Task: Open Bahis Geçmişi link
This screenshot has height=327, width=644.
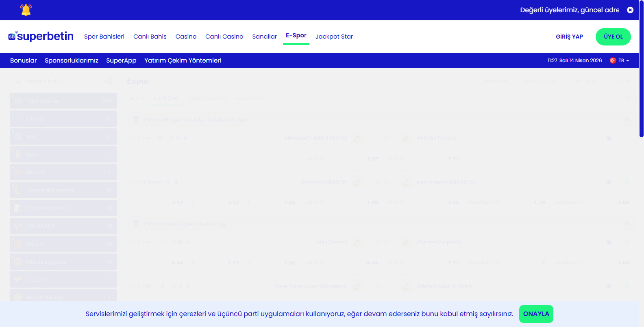Action: pyautogui.click(x=541, y=81)
